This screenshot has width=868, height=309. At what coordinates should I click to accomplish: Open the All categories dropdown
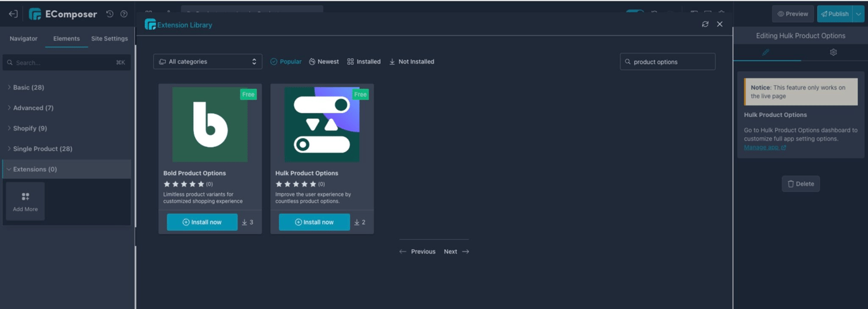pos(208,62)
